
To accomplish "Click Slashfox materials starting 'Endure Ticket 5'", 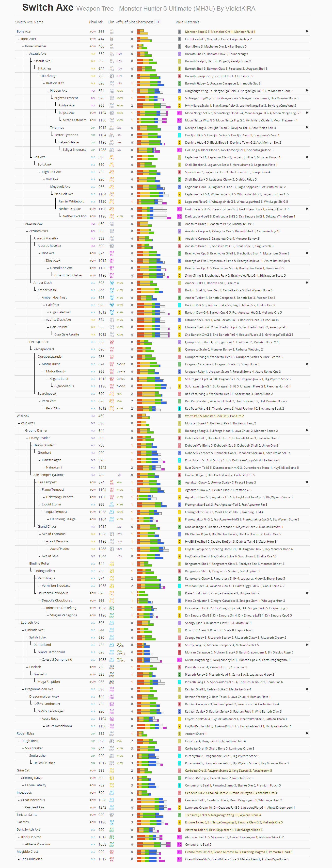I will tap(234, 822).
